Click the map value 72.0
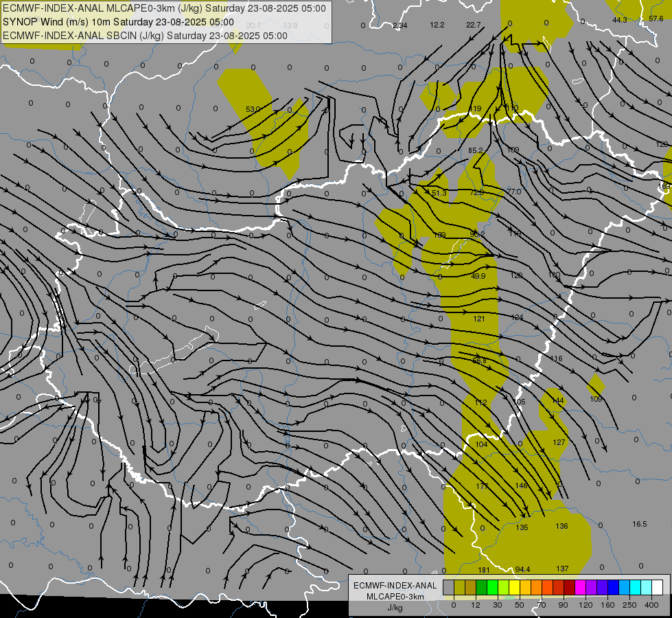Screen dimensions: 672x618 pos(476,192)
